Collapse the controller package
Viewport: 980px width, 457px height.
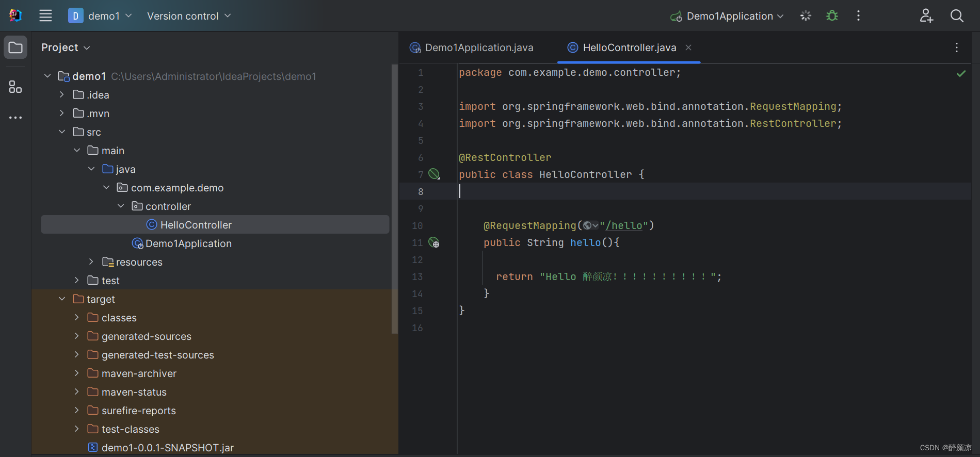tap(121, 206)
